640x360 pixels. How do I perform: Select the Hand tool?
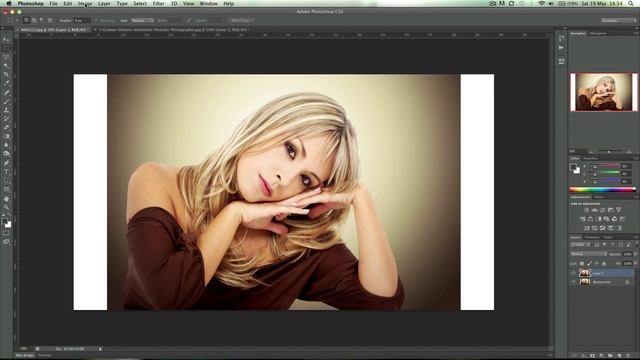tap(6, 199)
